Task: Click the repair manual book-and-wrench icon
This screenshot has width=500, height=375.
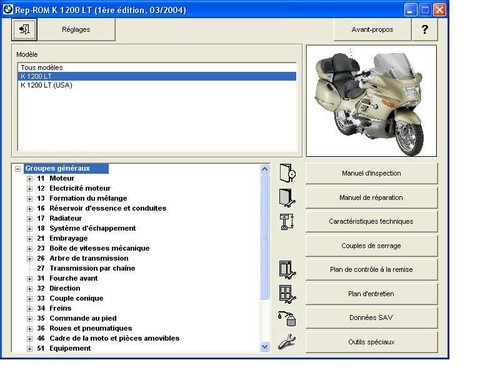Action: coord(287,198)
